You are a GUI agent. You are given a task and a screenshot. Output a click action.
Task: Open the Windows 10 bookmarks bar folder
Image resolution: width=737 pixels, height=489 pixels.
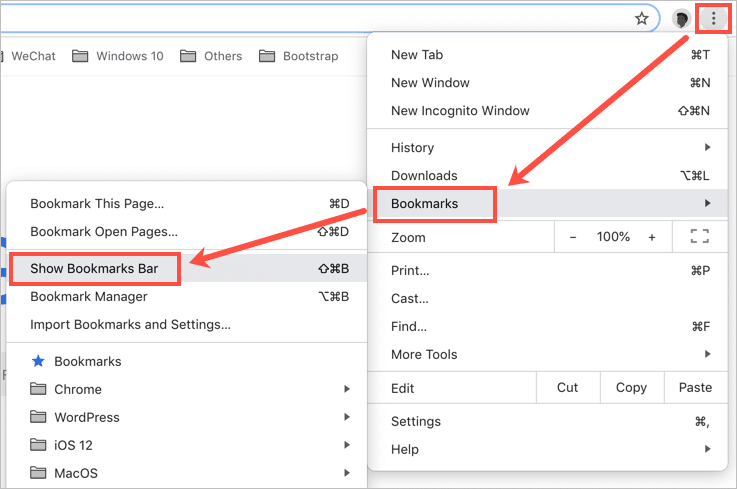coord(118,56)
